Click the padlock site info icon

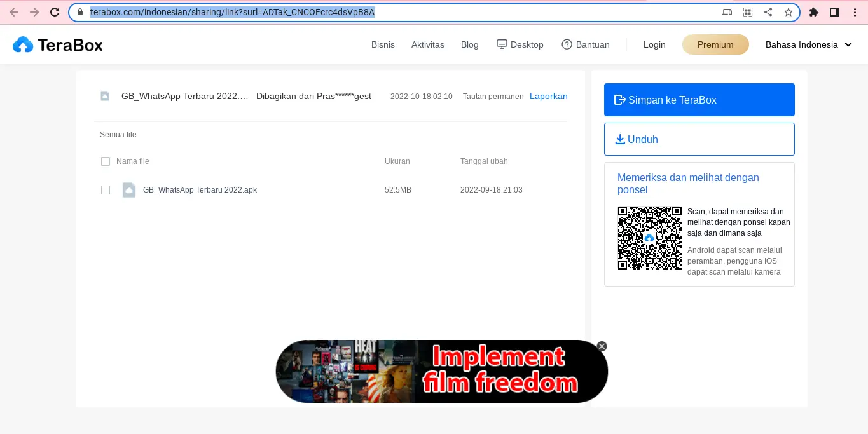pos(79,12)
